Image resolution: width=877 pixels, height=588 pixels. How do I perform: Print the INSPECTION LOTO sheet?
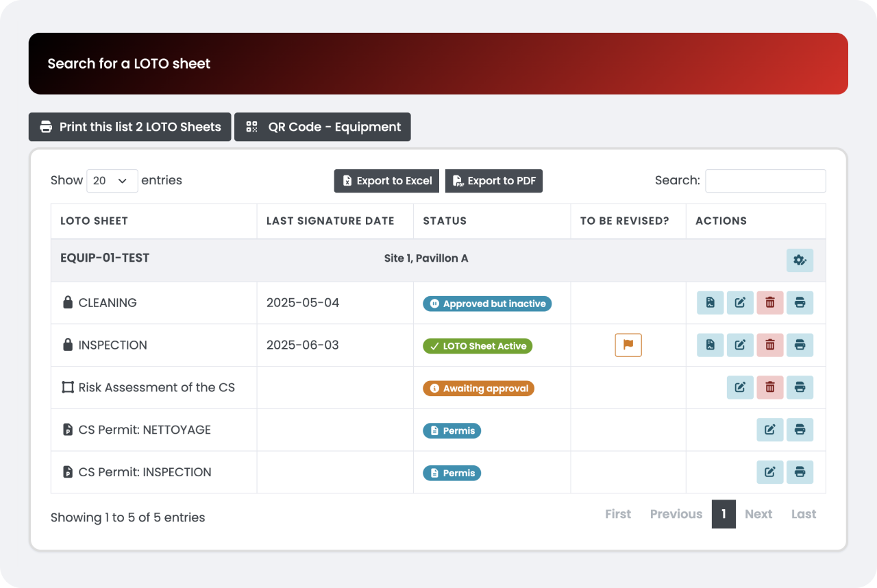click(x=800, y=345)
